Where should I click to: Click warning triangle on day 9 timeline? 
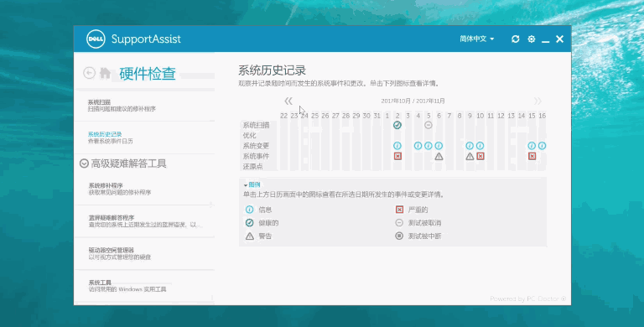[x=470, y=156]
